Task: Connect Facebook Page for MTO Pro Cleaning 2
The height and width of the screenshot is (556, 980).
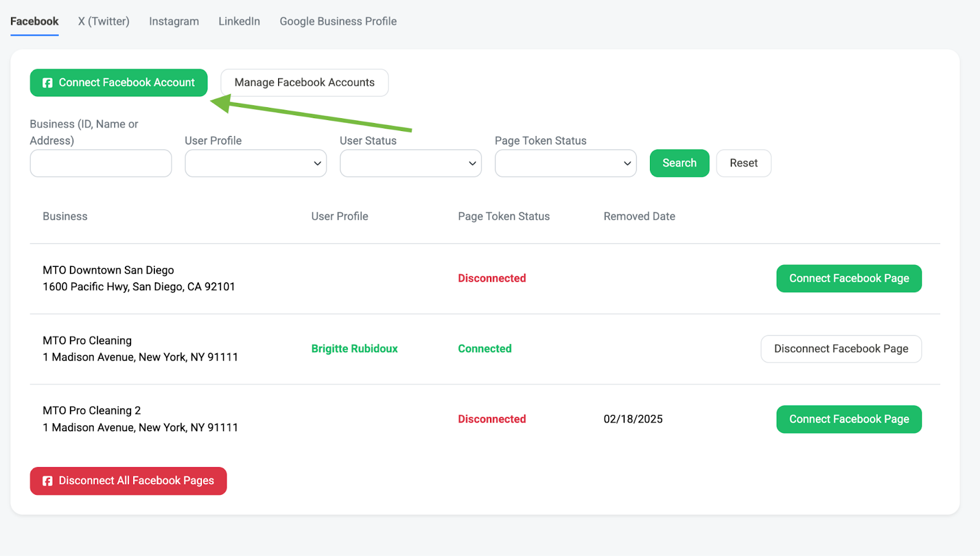Action: (849, 419)
